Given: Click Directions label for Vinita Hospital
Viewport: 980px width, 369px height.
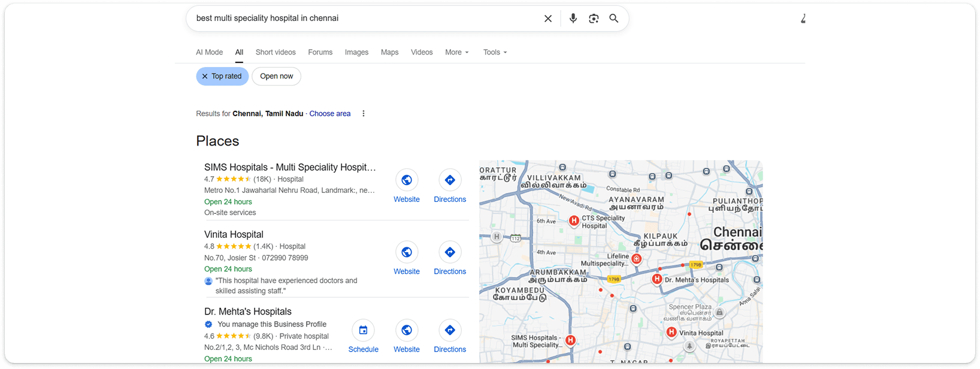Looking at the screenshot, I should (450, 271).
